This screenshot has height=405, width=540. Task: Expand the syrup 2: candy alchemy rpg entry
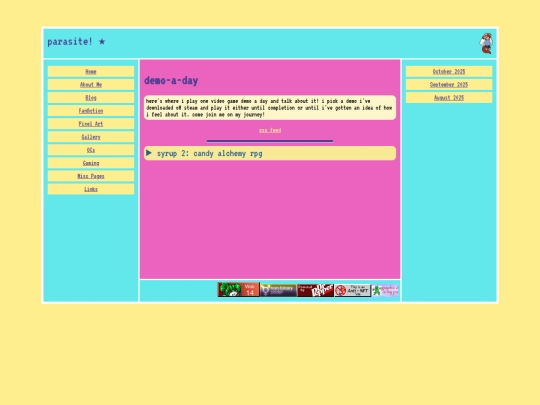(x=270, y=153)
